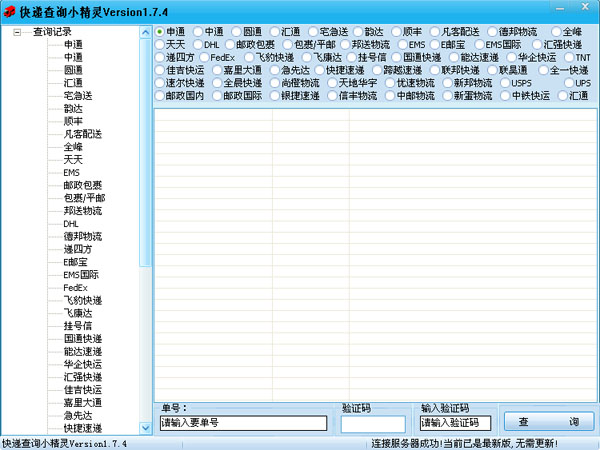Select 凡客配送 radio button

tap(435, 32)
